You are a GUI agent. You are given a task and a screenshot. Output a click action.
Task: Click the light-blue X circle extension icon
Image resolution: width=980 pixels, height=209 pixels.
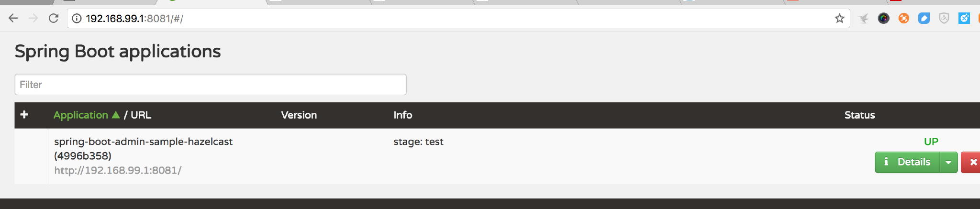pos(964,19)
